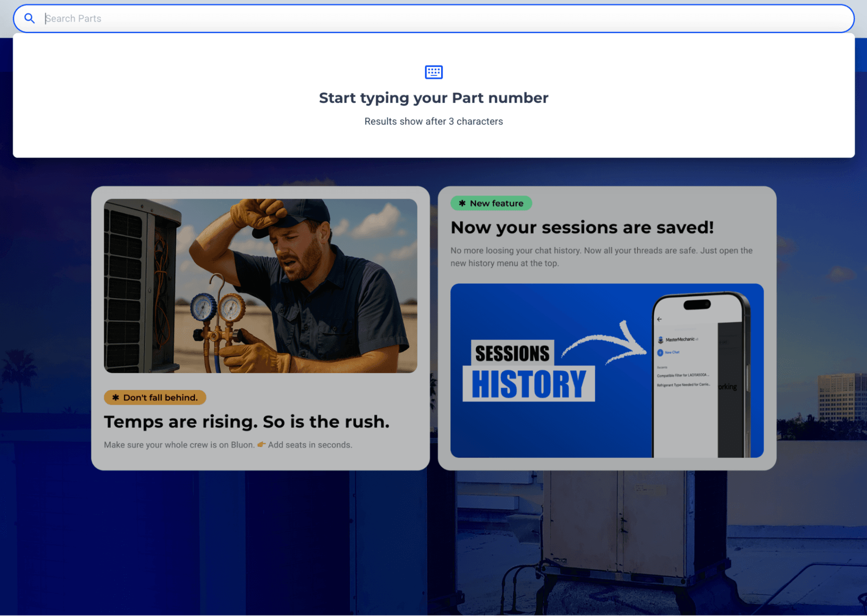This screenshot has height=616, width=867.
Task: Click 'Temps are rising. So is the rush.'
Action: coord(247,422)
